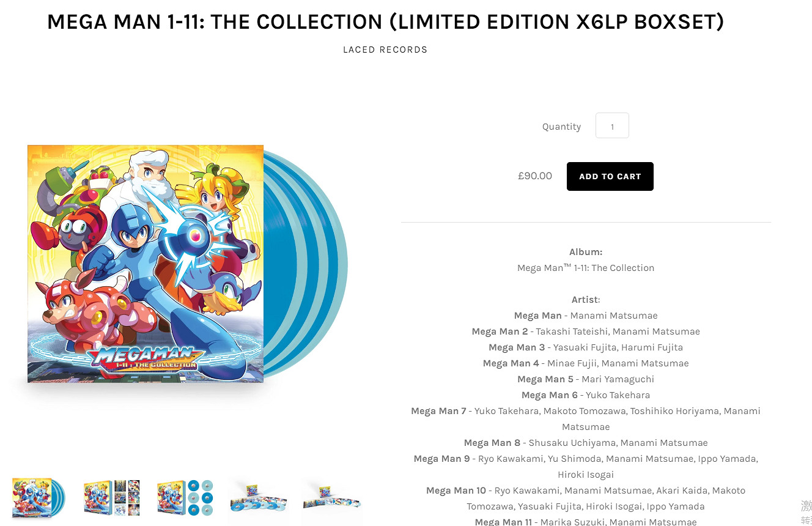Select the thumbnail showing box and six sleeve artworks
Image resolution: width=812 pixels, height=526 pixels.
(x=112, y=498)
